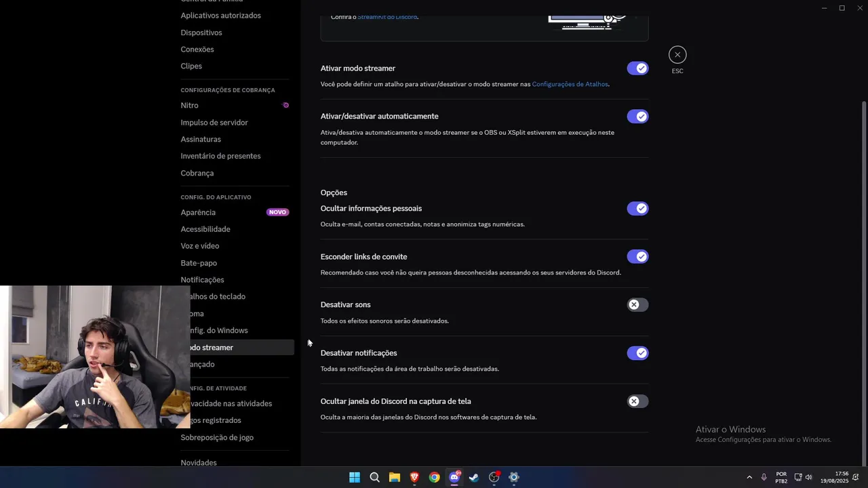Open network icon in system tray
The height and width of the screenshot is (488, 868).
tap(798, 477)
